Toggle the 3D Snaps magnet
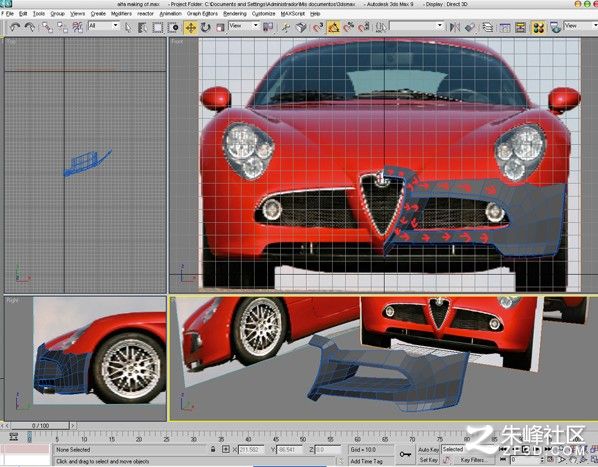 (x=318, y=27)
